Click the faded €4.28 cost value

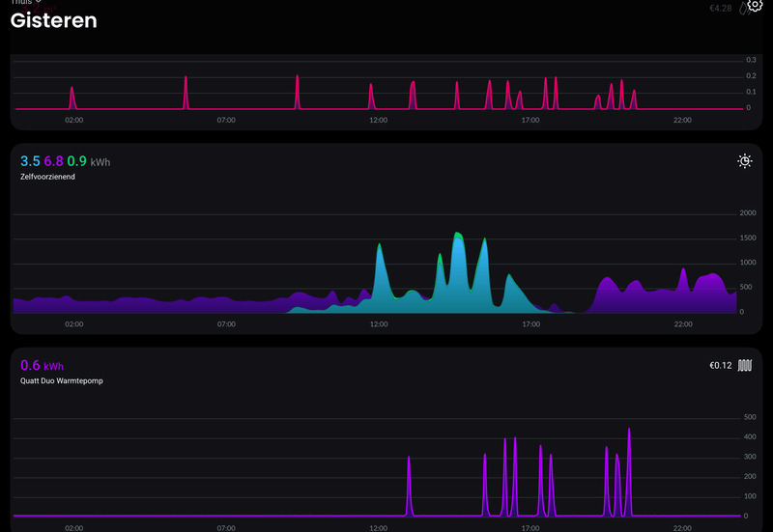[x=720, y=9]
